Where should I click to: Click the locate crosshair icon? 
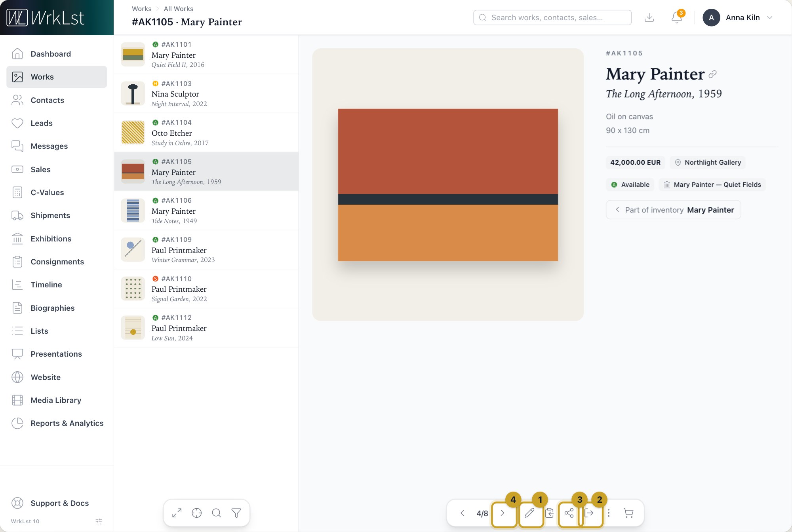[197, 513]
